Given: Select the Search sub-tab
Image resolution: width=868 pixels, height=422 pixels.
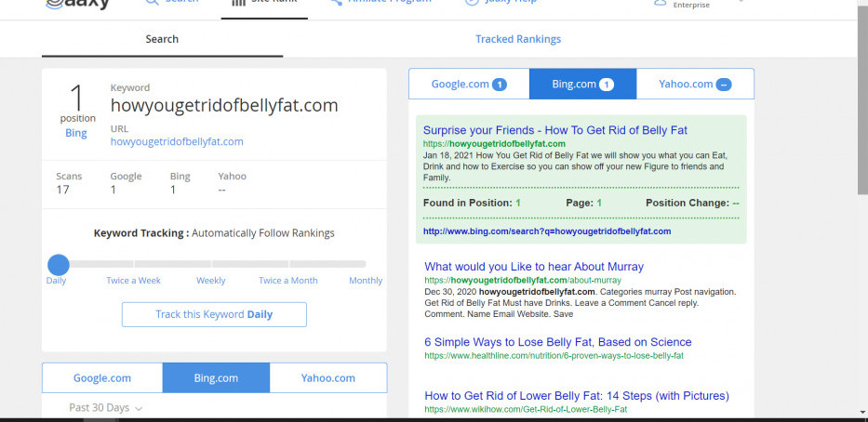Looking at the screenshot, I should [162, 39].
